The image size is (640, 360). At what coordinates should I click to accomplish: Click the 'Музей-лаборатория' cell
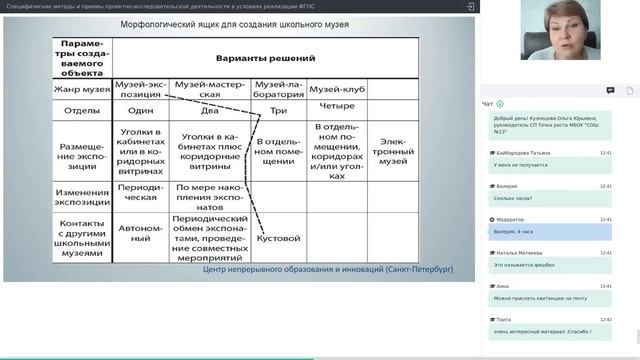tap(279, 89)
